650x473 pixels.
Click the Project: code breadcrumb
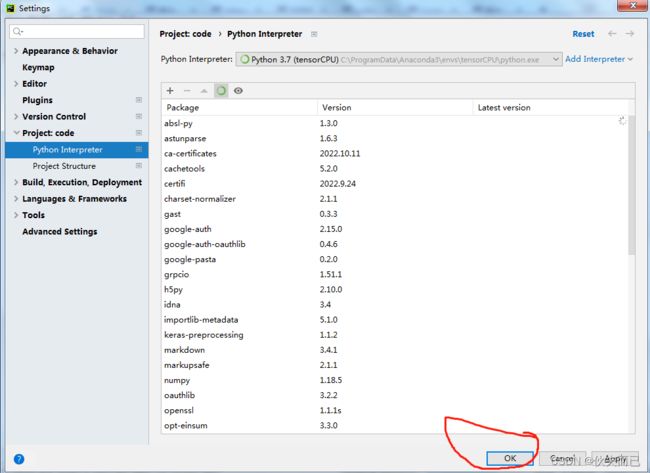pos(185,34)
